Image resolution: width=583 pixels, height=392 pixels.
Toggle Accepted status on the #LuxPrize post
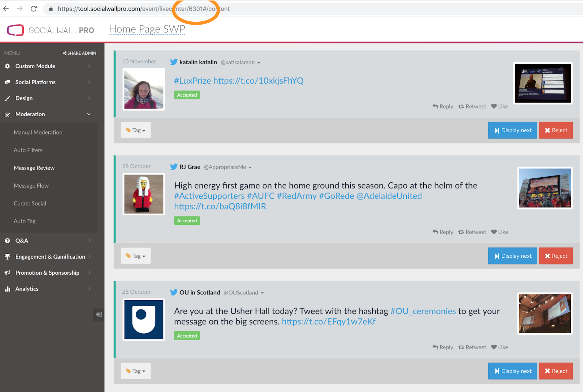187,95
